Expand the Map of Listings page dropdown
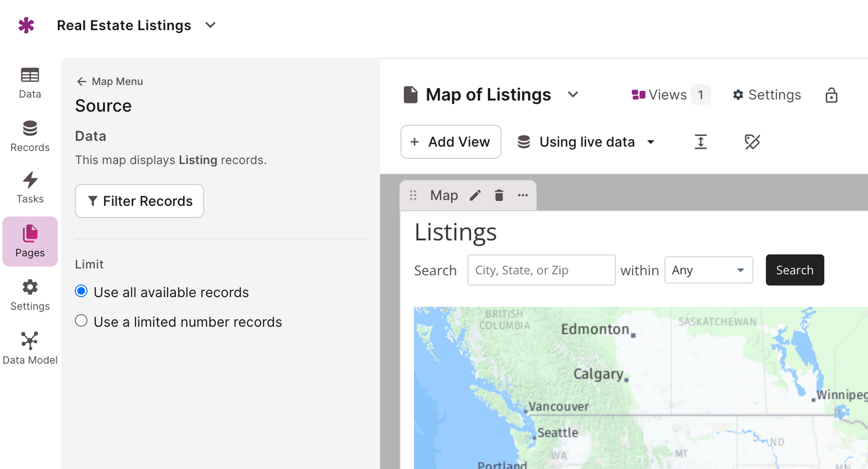 point(573,95)
